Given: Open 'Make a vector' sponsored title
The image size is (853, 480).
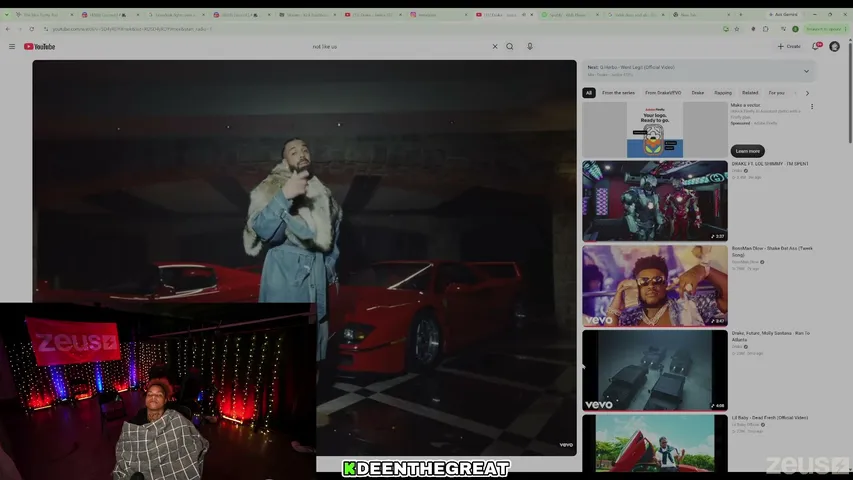Looking at the screenshot, I should (745, 105).
